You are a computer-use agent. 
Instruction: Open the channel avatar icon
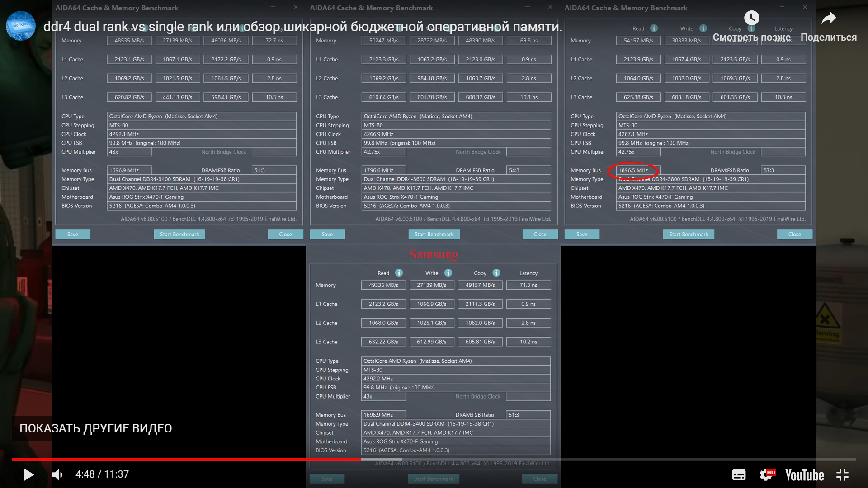[21, 26]
